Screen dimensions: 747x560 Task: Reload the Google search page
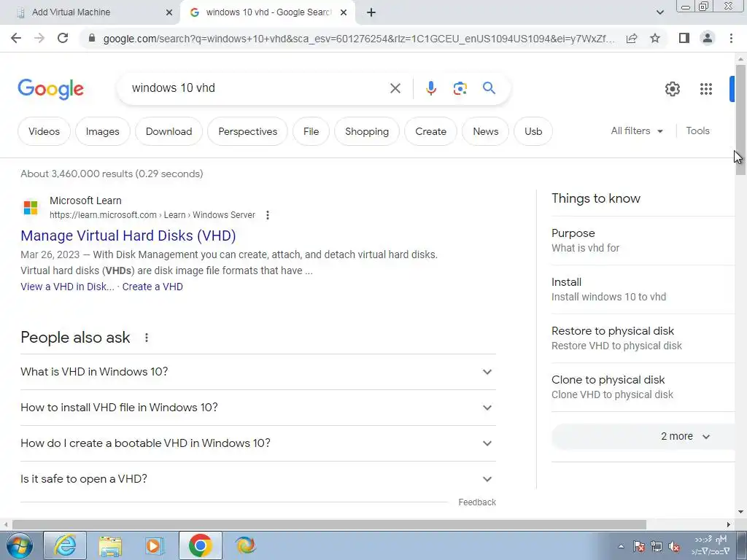coord(63,38)
